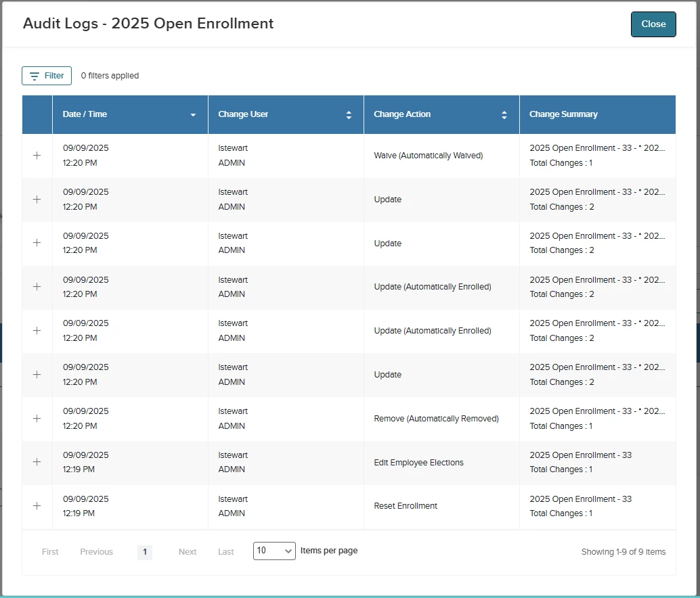700x598 pixels.
Task: Click the Reset Enrollment row's change summary
Action: click(580, 506)
